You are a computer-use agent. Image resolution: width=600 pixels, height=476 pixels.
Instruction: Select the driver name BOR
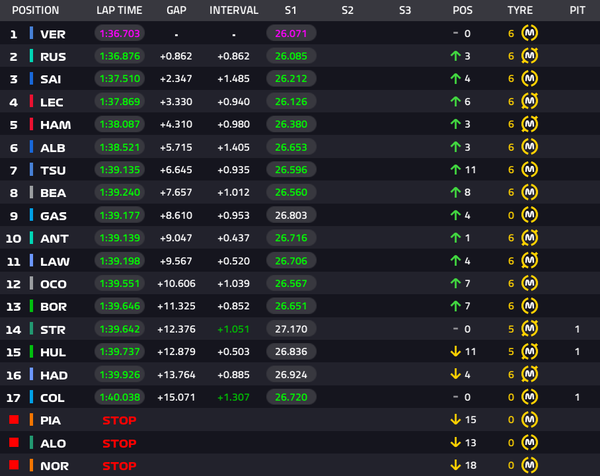click(x=54, y=306)
